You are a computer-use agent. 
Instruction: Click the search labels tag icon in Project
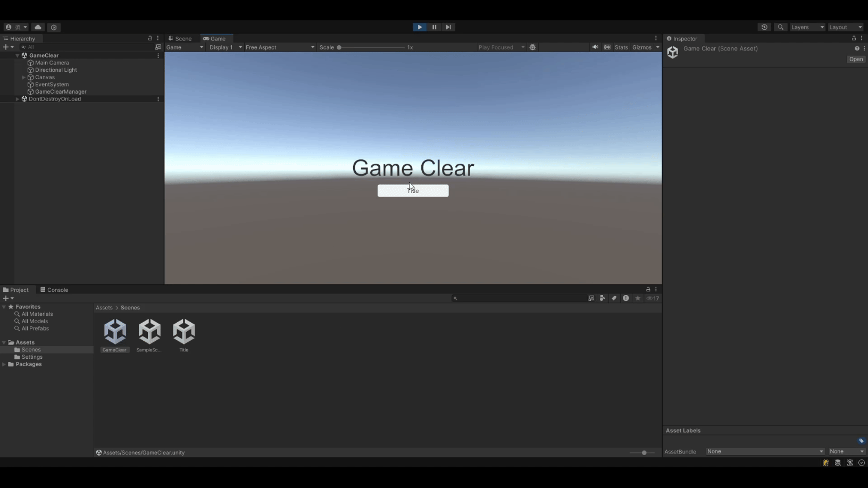click(x=614, y=298)
